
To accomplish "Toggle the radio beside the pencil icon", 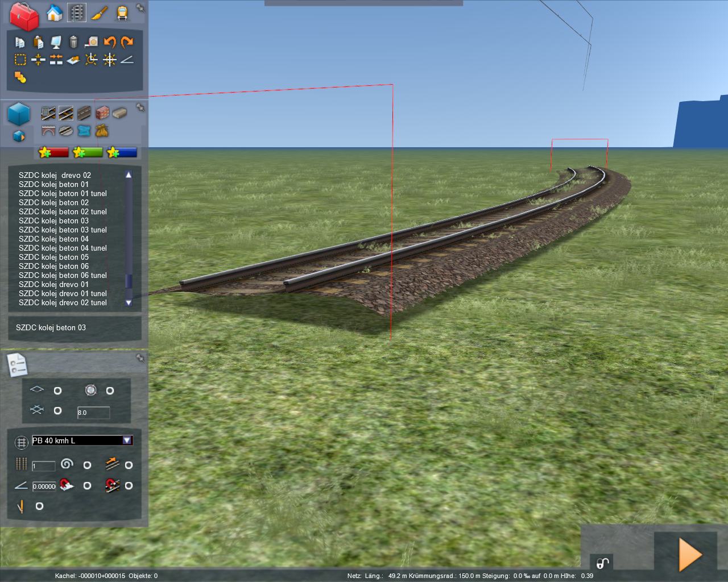I will pyautogui.click(x=39, y=506).
